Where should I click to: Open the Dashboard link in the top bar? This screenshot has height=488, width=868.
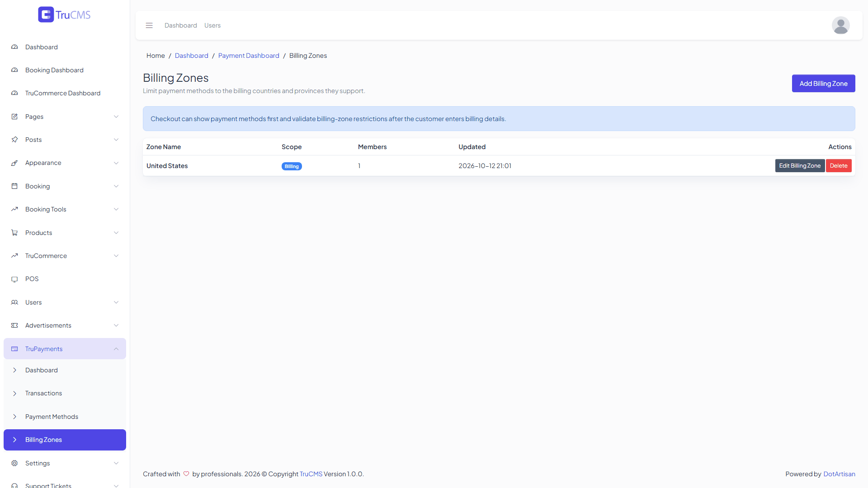pos(181,25)
